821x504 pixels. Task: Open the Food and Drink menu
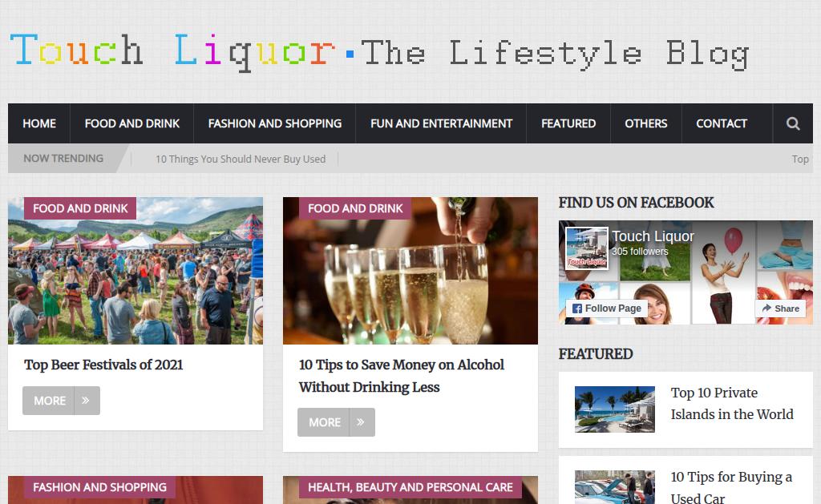click(x=132, y=123)
